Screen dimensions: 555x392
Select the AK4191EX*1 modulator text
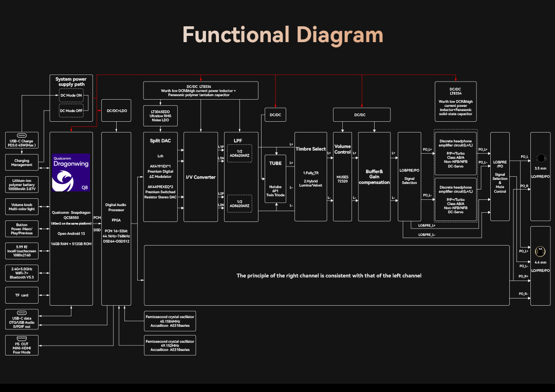pyautogui.click(x=160, y=171)
